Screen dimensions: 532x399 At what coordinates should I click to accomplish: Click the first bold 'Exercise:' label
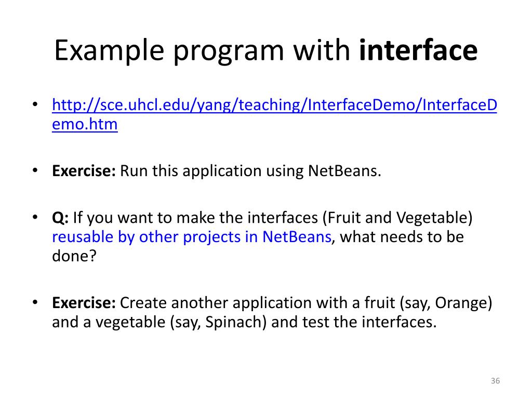[x=84, y=171]
